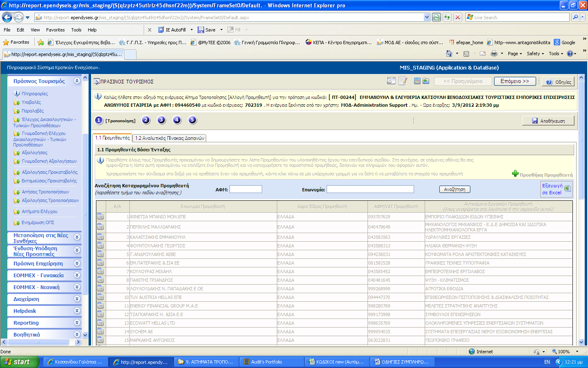
Task: Click the Excel export icon
Action: click(x=567, y=188)
